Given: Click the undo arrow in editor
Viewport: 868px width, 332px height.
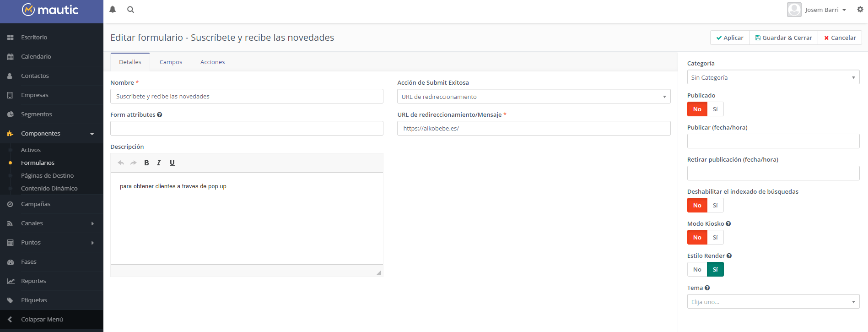Looking at the screenshot, I should pyautogui.click(x=121, y=163).
